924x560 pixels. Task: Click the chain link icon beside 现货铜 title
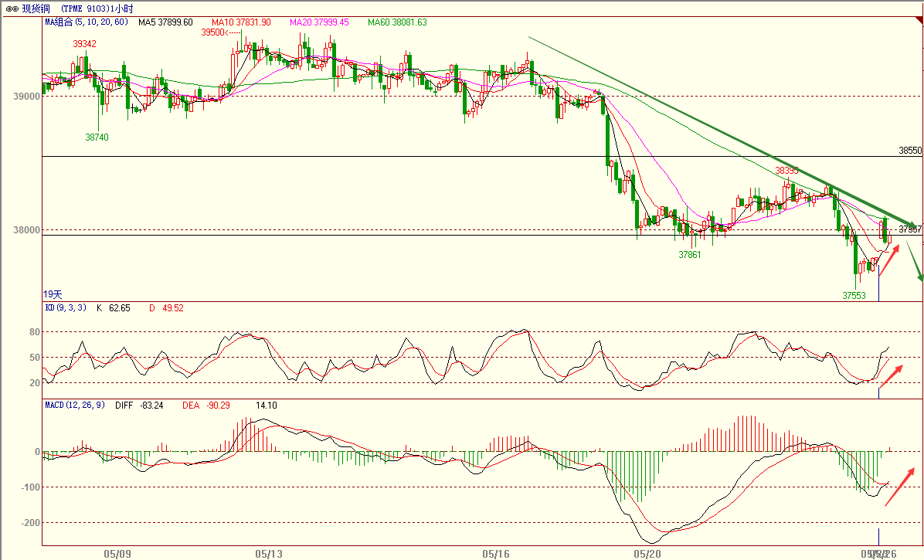(x=11, y=8)
